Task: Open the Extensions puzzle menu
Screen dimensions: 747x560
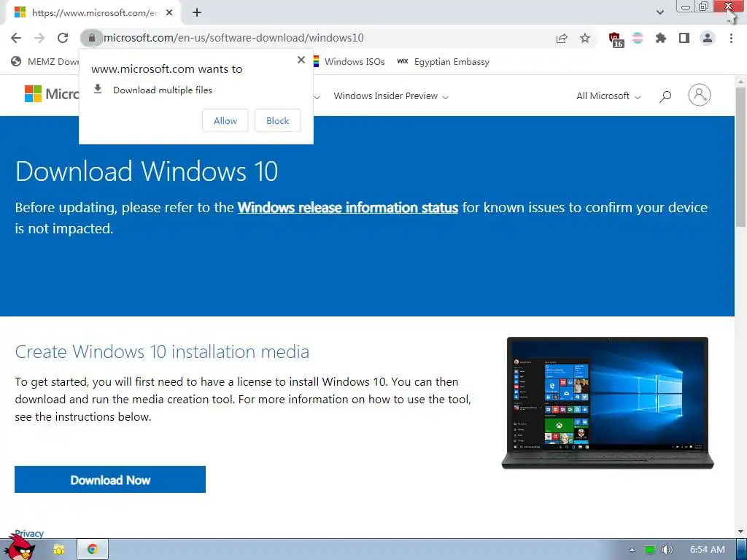Action: [x=660, y=38]
